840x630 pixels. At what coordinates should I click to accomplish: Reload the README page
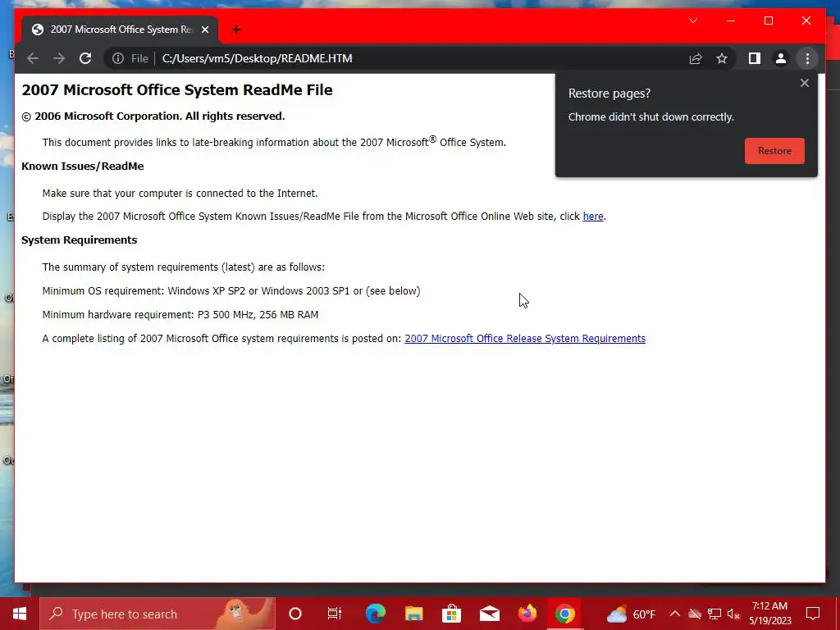tap(85, 58)
